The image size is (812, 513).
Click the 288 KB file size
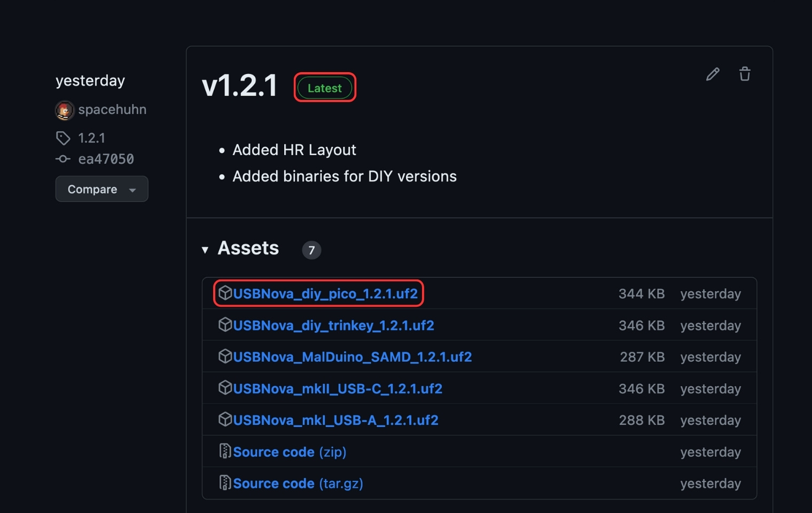[x=642, y=420]
